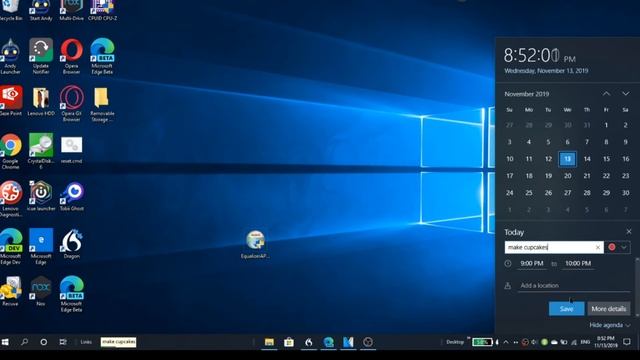This screenshot has width=640, height=360.
Task: Open the Gaze Point desktop icon
Action: click(11, 100)
